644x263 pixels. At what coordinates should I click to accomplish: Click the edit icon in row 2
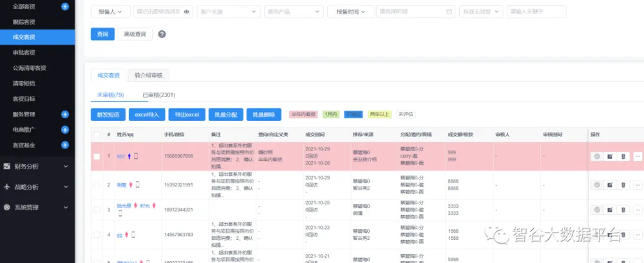tap(610, 185)
